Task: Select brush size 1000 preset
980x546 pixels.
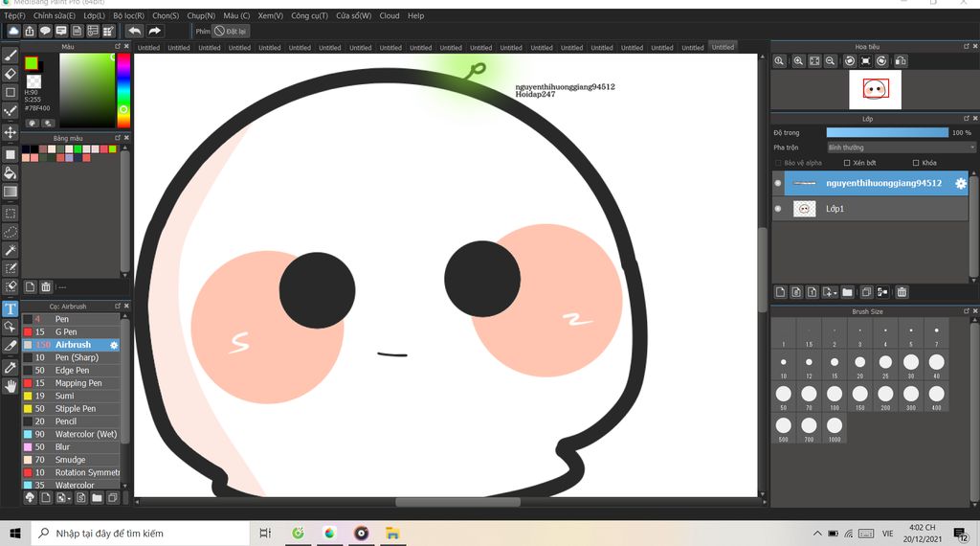Action: (x=835, y=428)
